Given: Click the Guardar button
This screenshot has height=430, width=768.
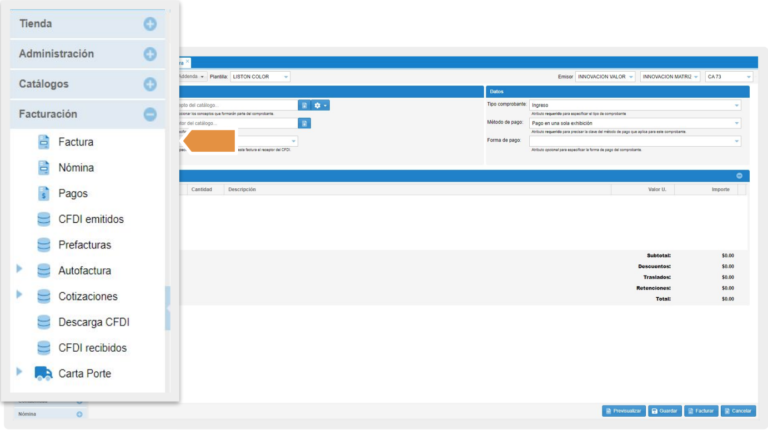Looking at the screenshot, I should click(665, 411).
